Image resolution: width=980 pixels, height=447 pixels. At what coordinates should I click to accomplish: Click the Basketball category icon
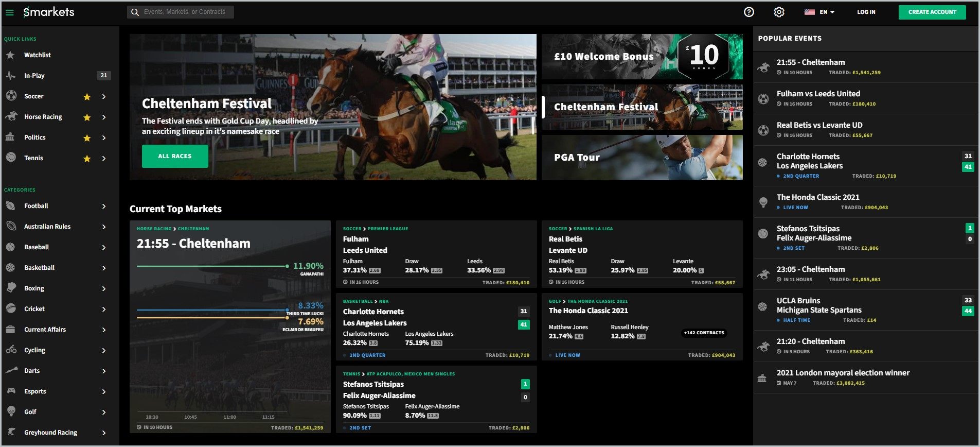10,267
